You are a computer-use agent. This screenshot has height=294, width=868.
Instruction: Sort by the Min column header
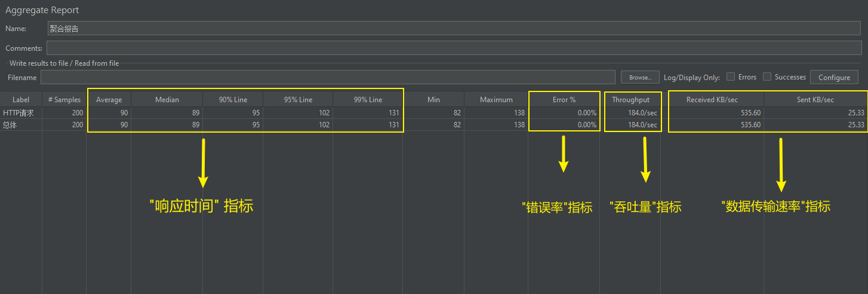click(x=433, y=100)
